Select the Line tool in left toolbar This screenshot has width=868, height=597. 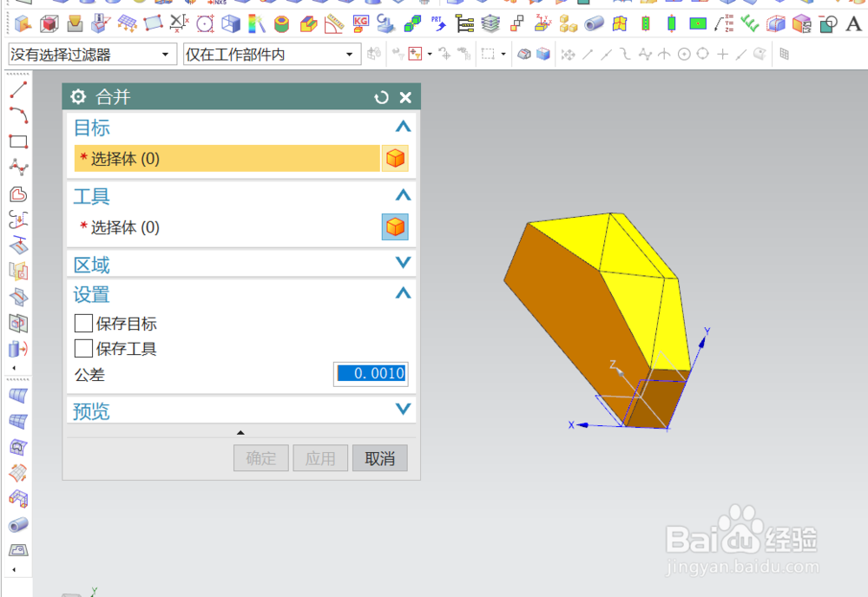click(x=18, y=89)
